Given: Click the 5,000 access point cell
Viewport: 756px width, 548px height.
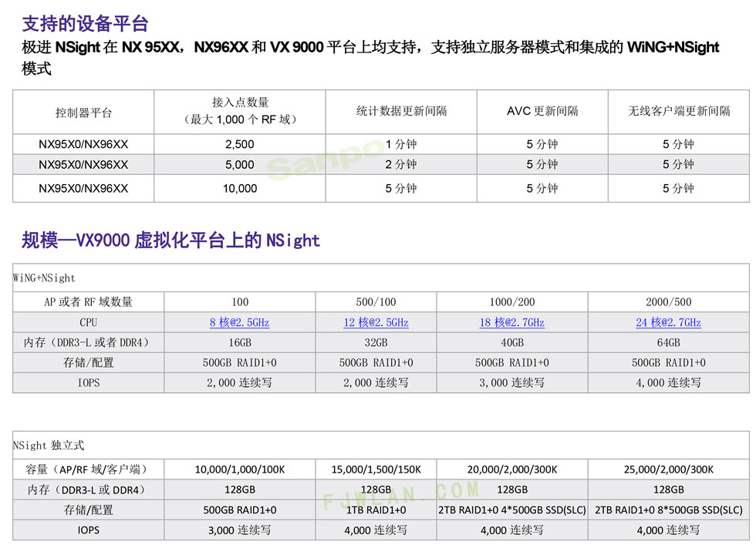Looking at the screenshot, I should click(240, 165).
